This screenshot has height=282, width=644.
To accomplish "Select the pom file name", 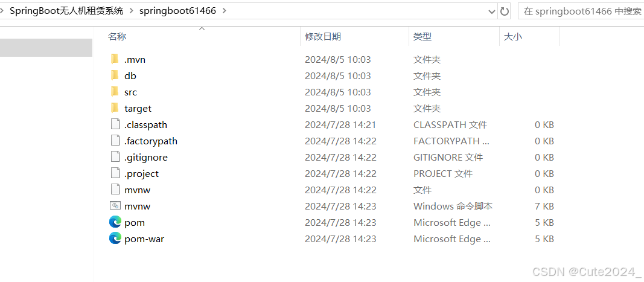I will [x=135, y=222].
